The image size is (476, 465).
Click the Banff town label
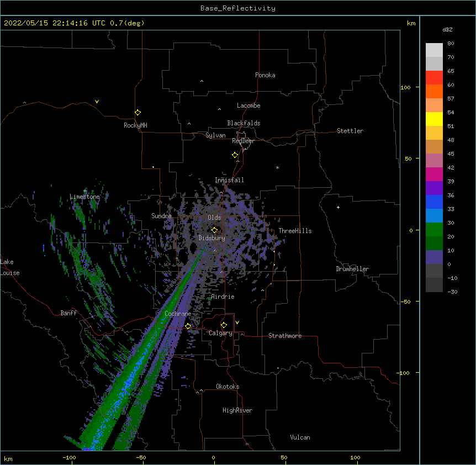point(68,313)
